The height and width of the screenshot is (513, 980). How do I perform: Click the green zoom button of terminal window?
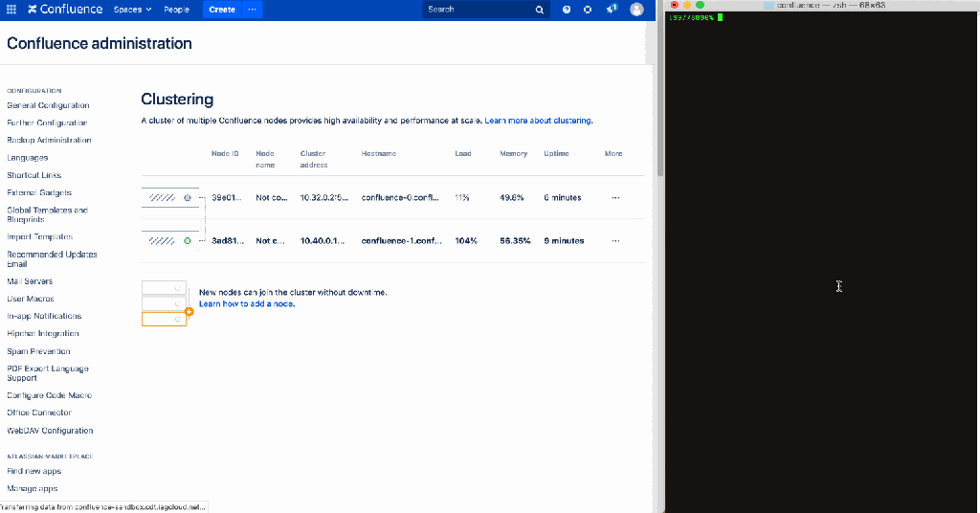tap(700, 5)
